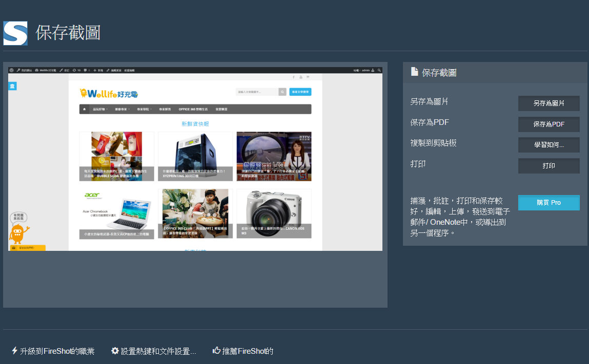Click the FireShot S logo
This screenshot has width=589, height=364.
(15, 33)
